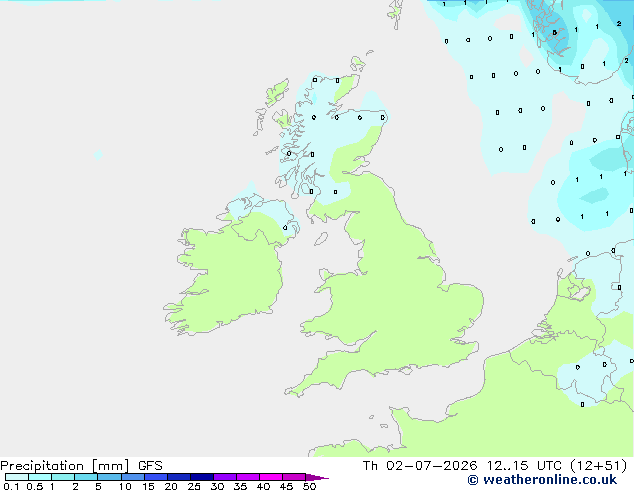Click the '0.1' legend scale label
The height and width of the screenshot is (490, 634).
coord(11,486)
